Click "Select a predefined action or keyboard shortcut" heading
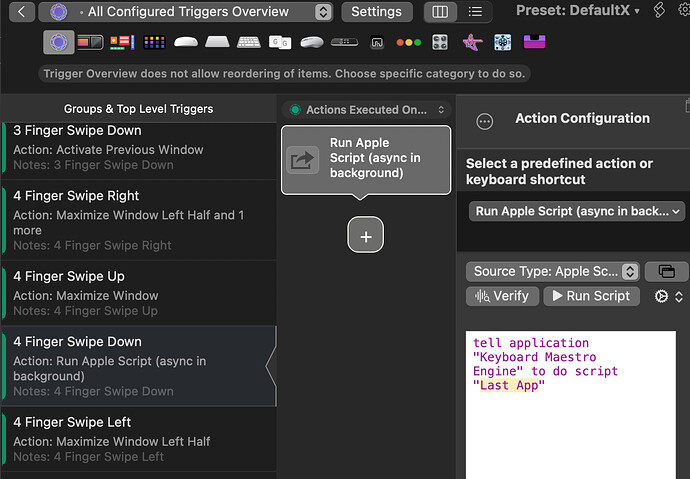The height and width of the screenshot is (479, 690). pyautogui.click(x=559, y=172)
